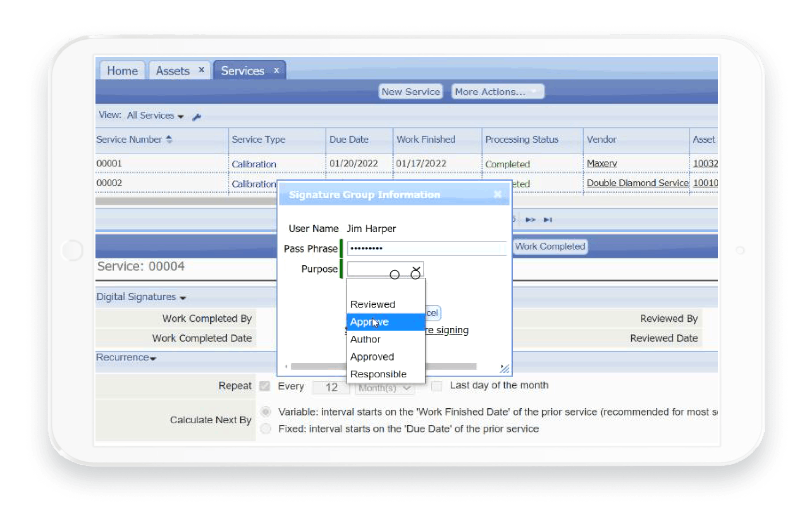Click the Service Number sort arrows

pos(169,139)
